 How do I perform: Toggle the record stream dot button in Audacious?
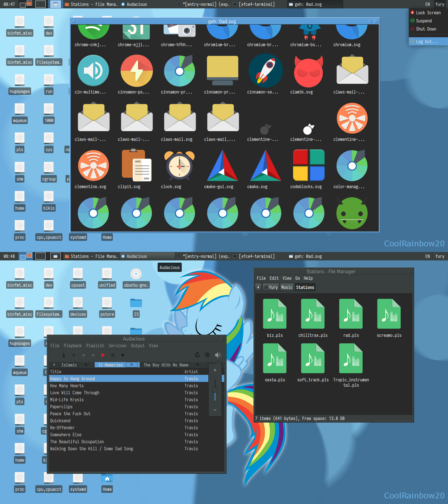pyautogui.click(x=122, y=355)
